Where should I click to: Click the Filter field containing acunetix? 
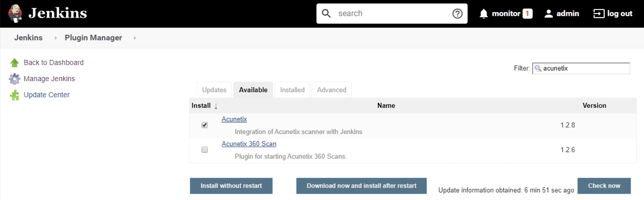581,68
